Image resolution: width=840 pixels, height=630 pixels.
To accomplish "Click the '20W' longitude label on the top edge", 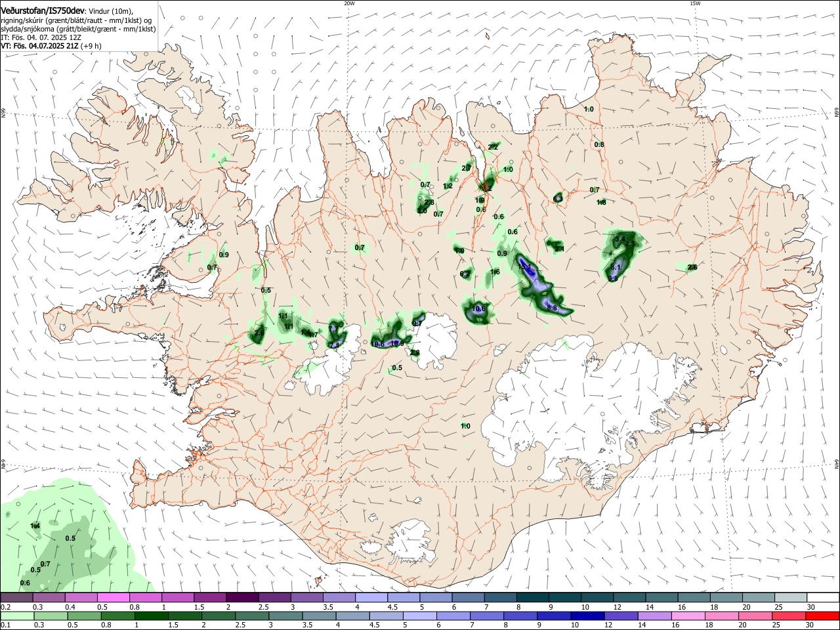I will [x=349, y=3].
